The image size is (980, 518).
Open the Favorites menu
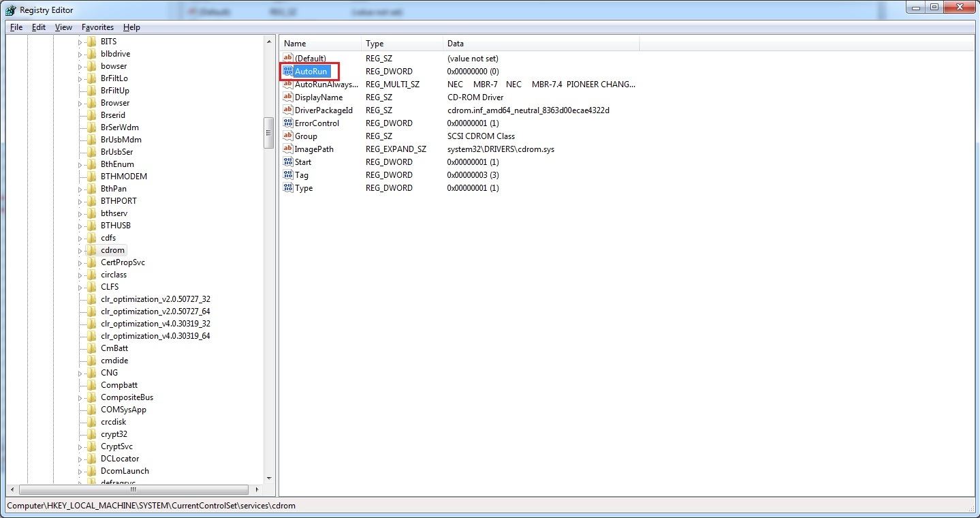(x=97, y=27)
